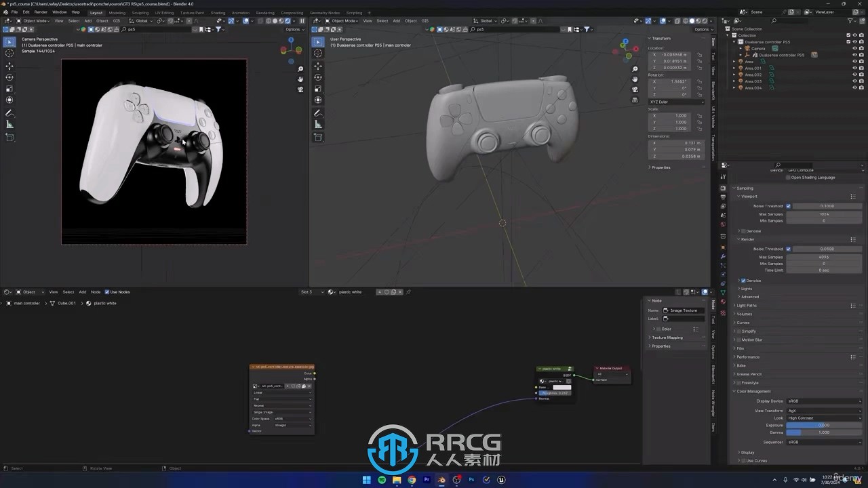The width and height of the screenshot is (868, 488).
Task: Open View Transform AgX dropdown
Action: [x=824, y=411]
